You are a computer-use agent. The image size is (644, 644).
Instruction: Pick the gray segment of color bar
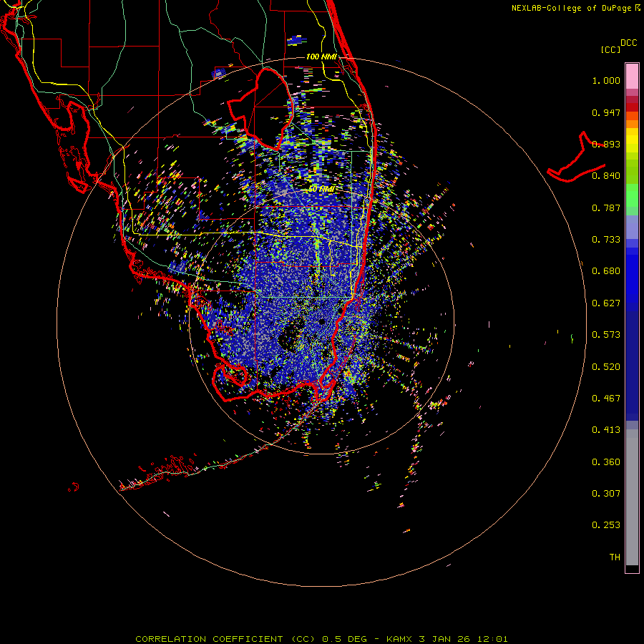click(x=632, y=497)
